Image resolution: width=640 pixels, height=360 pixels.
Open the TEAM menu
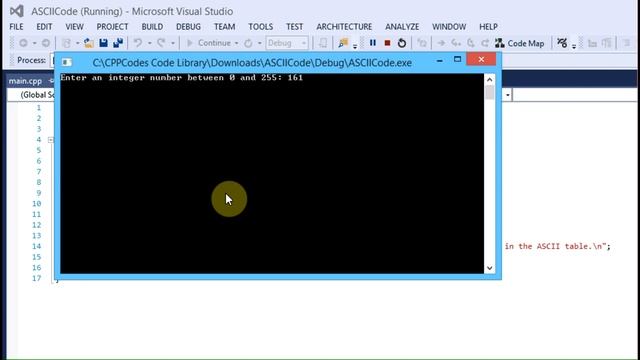click(224, 27)
